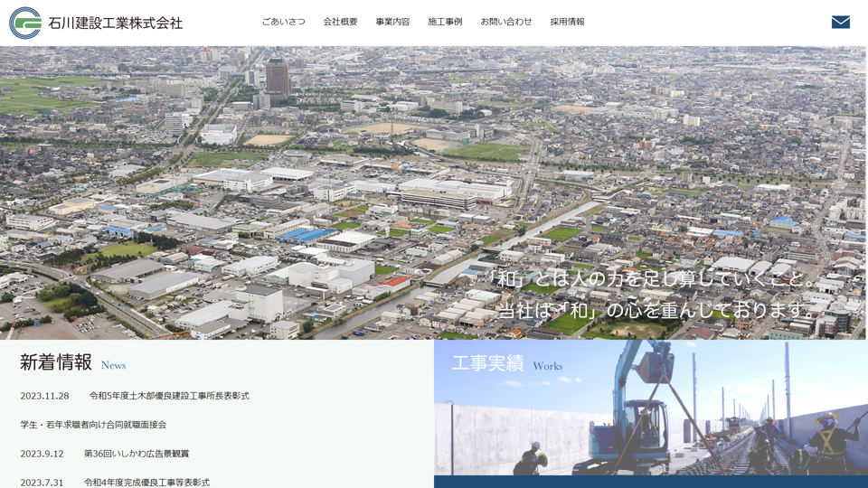
Task: Click the 当社は「和」の心を重んじております slogan text
Action: [x=656, y=310]
